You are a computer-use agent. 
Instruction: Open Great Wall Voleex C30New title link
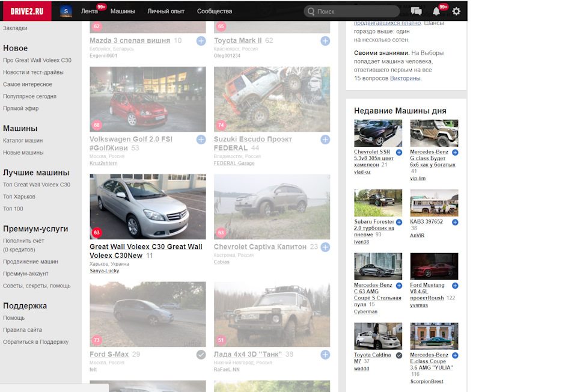click(145, 251)
